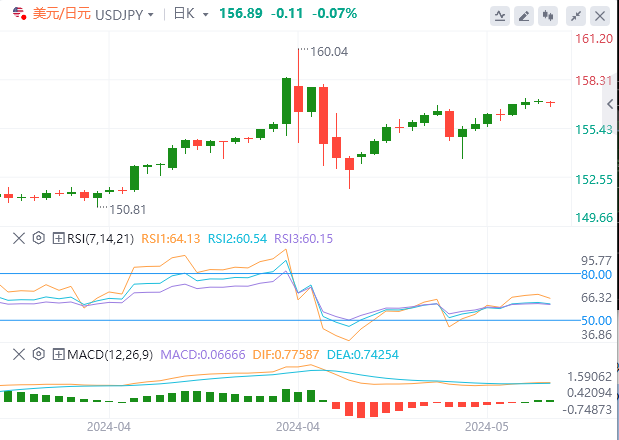Screen dimensions: 619x440
Task: Remove the MACD indicator panel
Action: [19, 354]
